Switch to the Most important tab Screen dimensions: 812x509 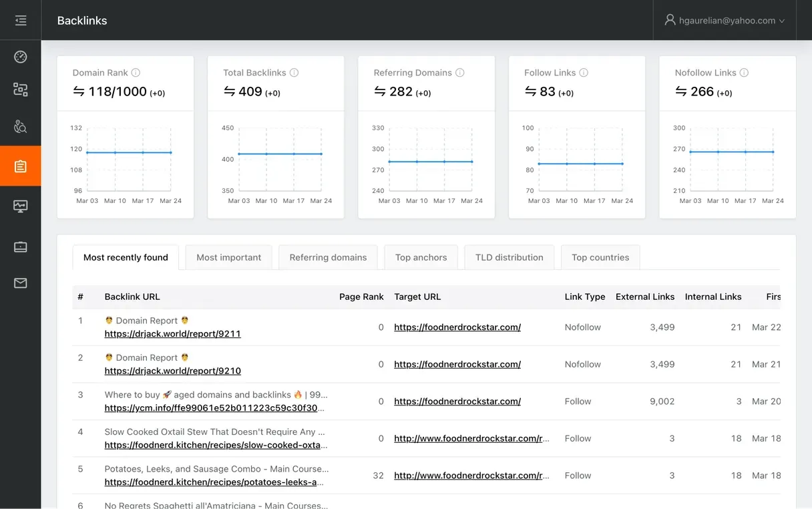228,257
